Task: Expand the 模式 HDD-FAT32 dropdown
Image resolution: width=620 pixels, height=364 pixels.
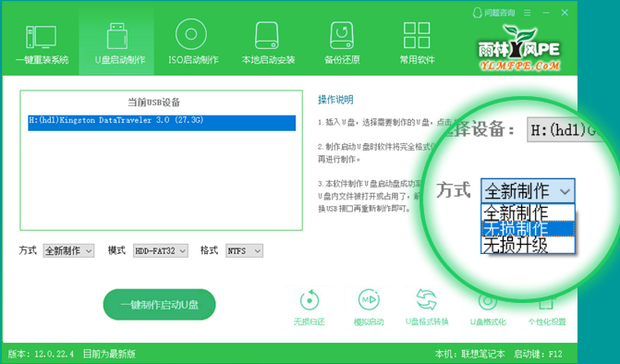Action: 160,250
